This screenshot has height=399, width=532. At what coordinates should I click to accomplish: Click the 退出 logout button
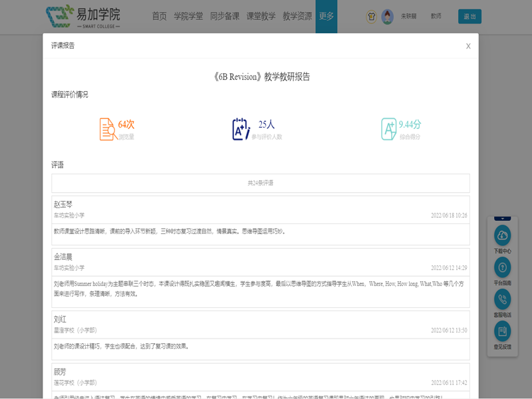tap(469, 17)
